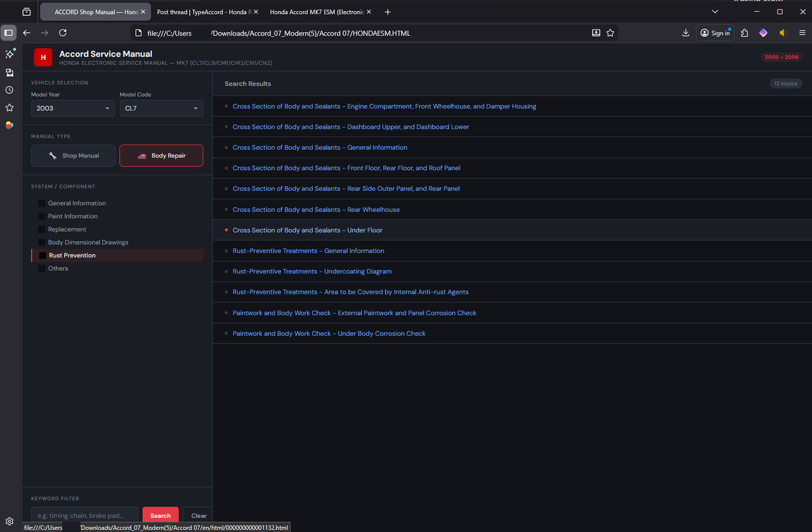Open Cross Section General Information link
This screenshot has height=532, width=812.
pyautogui.click(x=320, y=148)
